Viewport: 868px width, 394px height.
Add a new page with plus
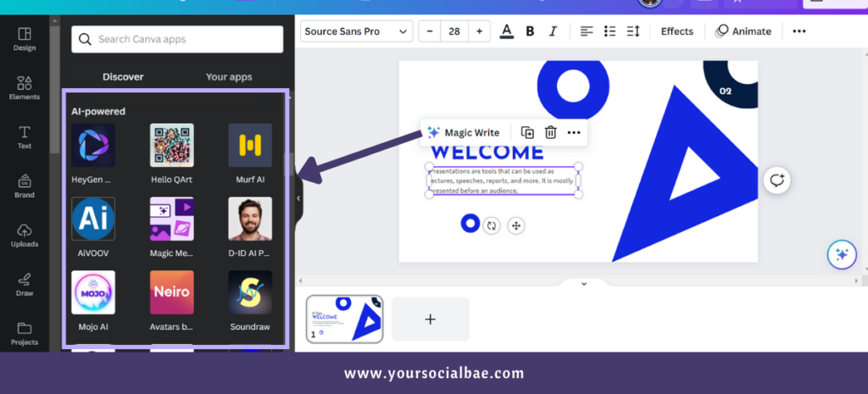click(x=430, y=319)
